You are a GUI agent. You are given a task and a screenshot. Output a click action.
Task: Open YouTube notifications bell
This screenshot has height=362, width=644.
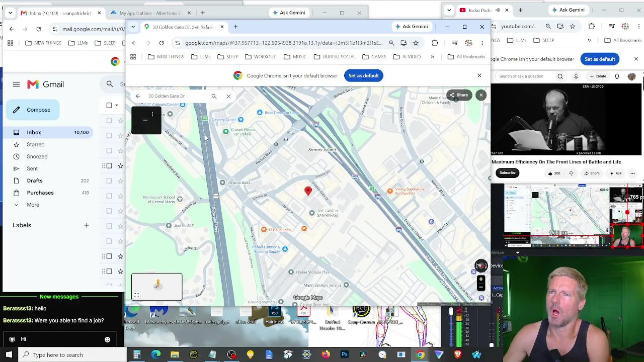coord(617,76)
